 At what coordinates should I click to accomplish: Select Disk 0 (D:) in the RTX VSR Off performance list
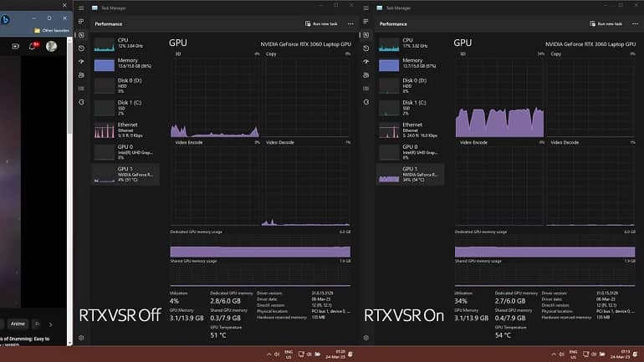click(125, 85)
